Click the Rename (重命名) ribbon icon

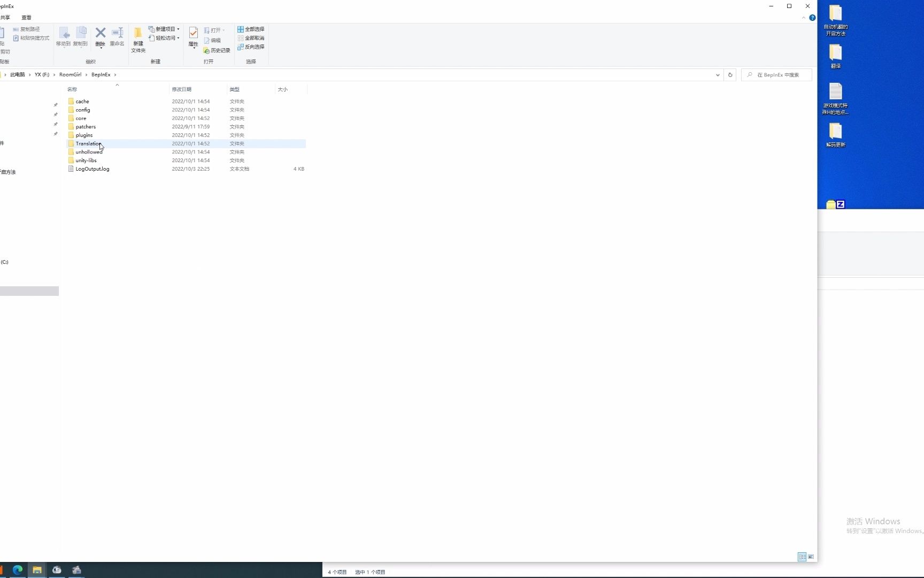click(x=117, y=37)
